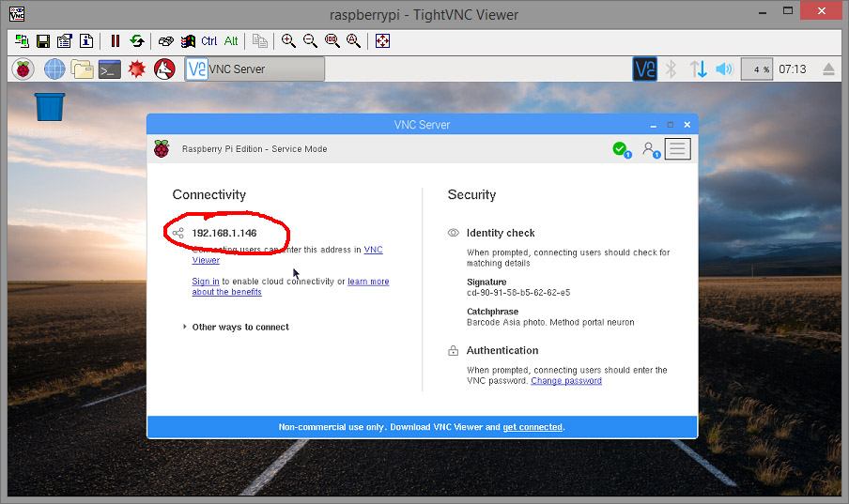The height and width of the screenshot is (504, 849).
Task: Open the Mathematica red spiky icon
Action: (137, 69)
